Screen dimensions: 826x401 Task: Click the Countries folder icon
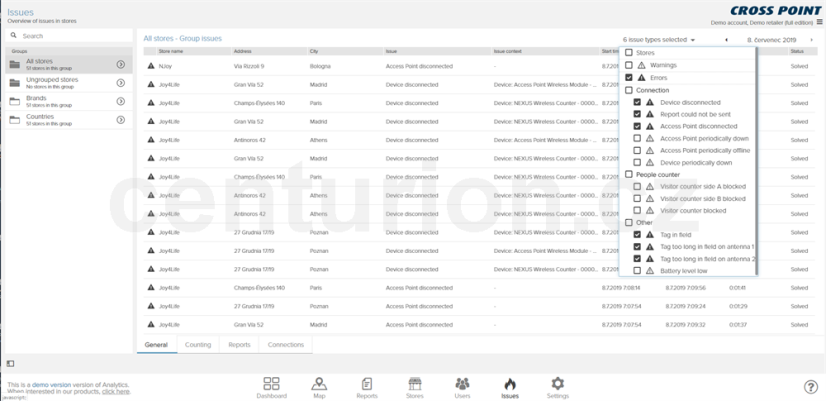point(15,120)
